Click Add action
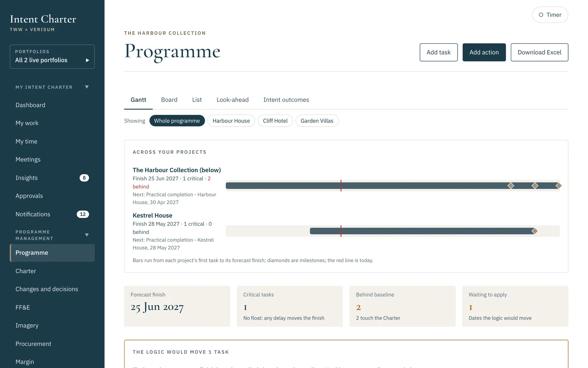Screen dimensions: 588x368 [484, 52]
